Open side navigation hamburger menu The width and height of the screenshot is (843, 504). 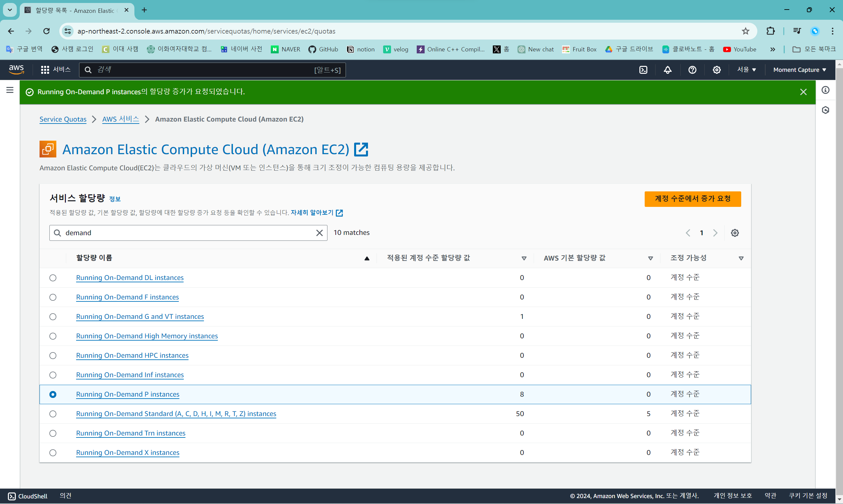click(10, 90)
